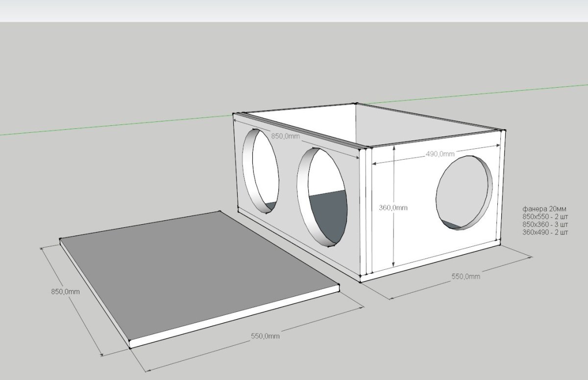Click the green axis line on the left
Image resolution: width=588 pixels, height=380 pixels.
click(98, 126)
